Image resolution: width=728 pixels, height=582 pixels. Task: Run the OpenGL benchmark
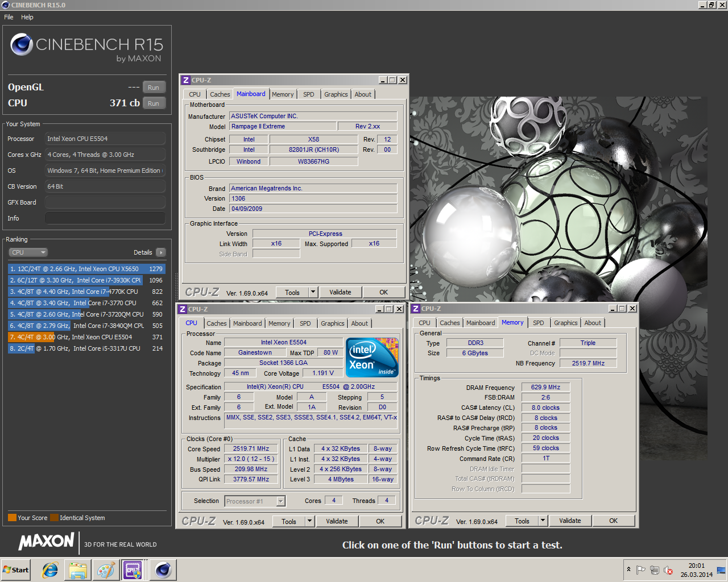154,88
